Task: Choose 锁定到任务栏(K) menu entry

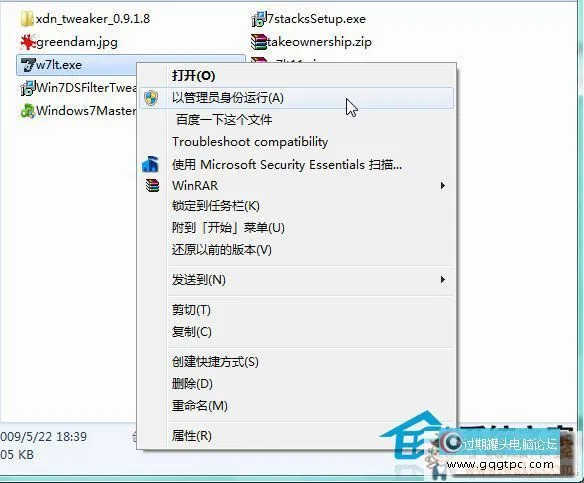Action: 216,206
